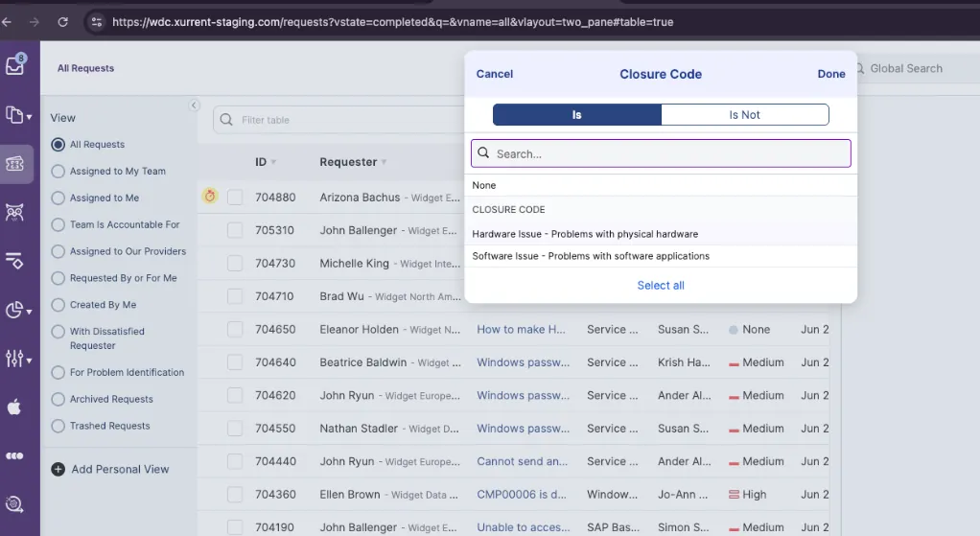Viewport: 980px width, 536px height.
Task: Check the box for request 704650
Action: click(x=235, y=329)
